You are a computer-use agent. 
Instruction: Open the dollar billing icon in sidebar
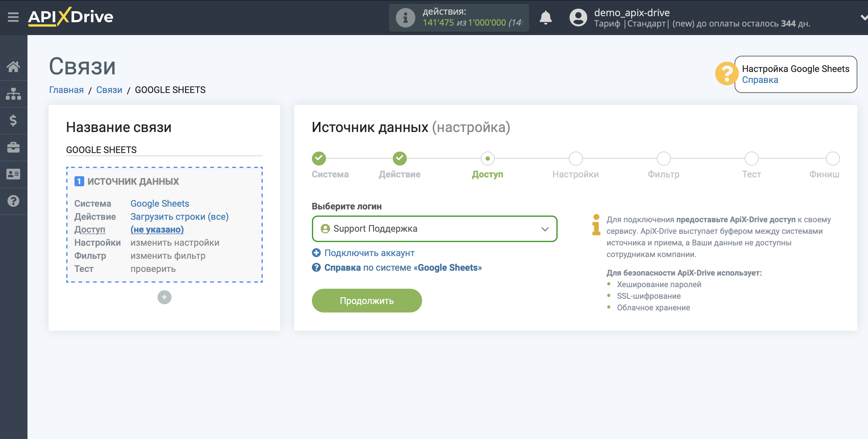(x=13, y=120)
